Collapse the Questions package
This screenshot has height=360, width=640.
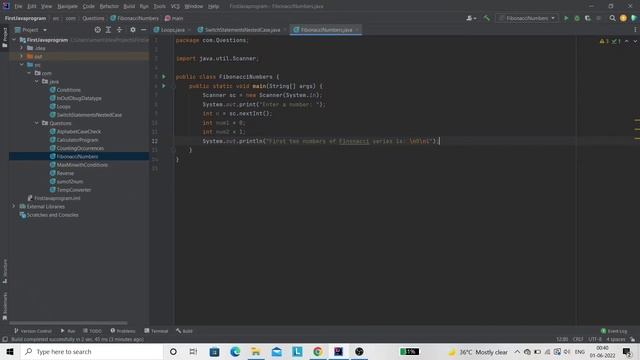pos(37,123)
